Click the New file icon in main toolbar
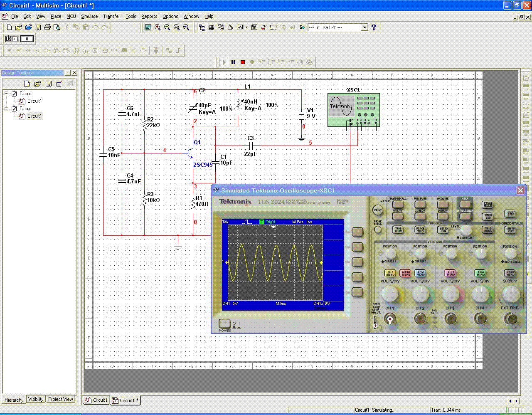The width and height of the screenshot is (532, 415). tap(9, 27)
